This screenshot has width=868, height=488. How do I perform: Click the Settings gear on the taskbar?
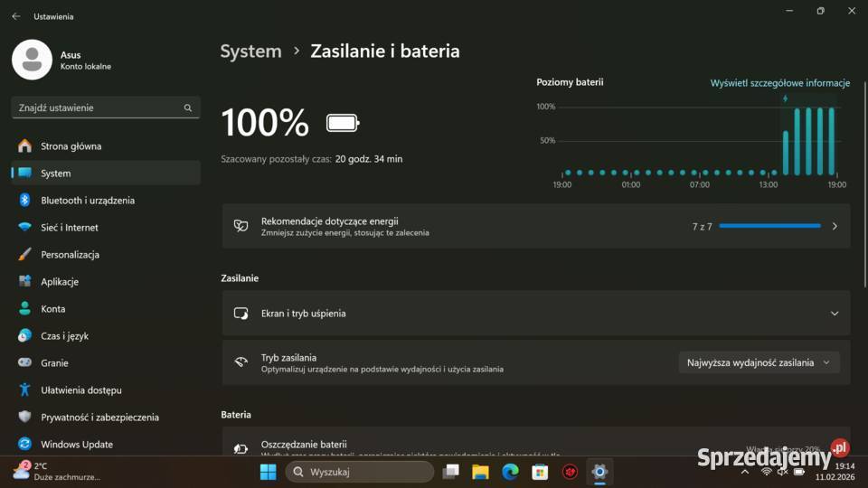coord(599,472)
